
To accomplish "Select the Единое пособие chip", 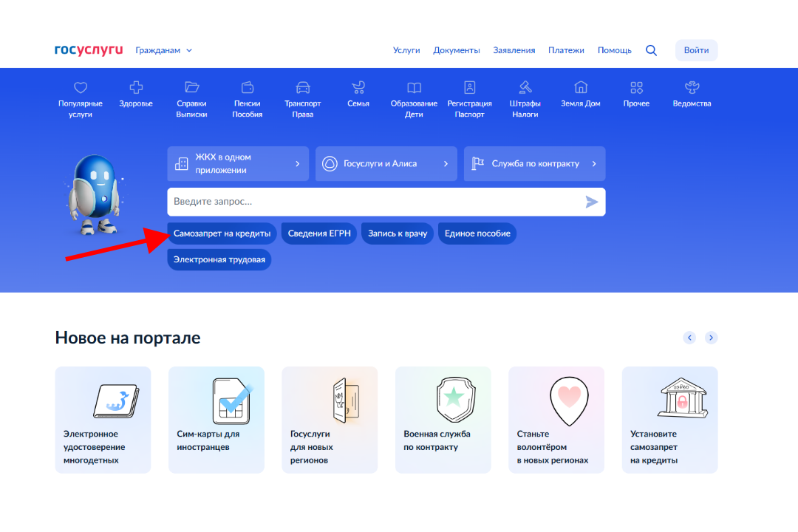I will 477,233.
